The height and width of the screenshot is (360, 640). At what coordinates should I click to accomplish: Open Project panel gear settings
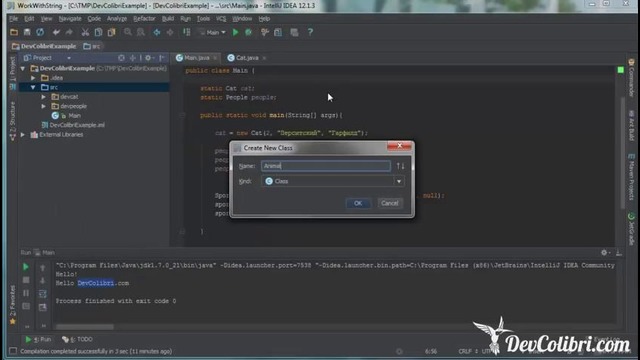pos(149,58)
